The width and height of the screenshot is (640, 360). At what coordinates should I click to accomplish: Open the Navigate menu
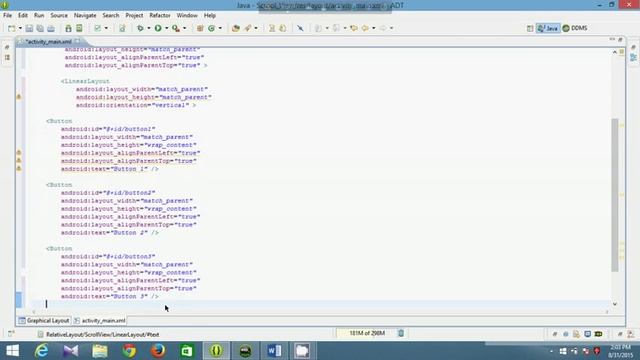click(x=85, y=16)
